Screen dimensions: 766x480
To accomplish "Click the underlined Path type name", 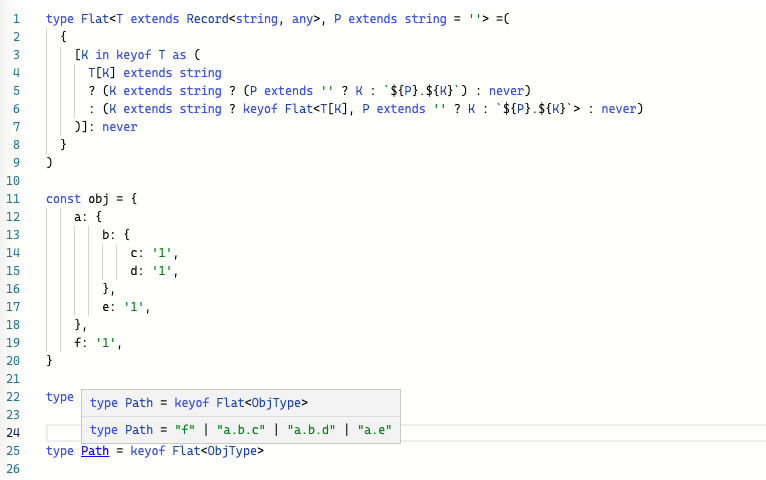I will [x=95, y=451].
